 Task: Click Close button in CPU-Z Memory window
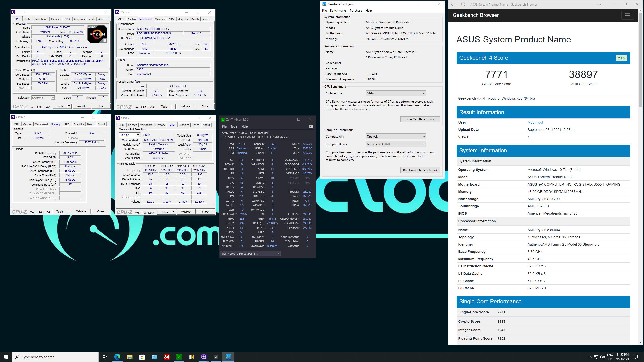(x=100, y=211)
